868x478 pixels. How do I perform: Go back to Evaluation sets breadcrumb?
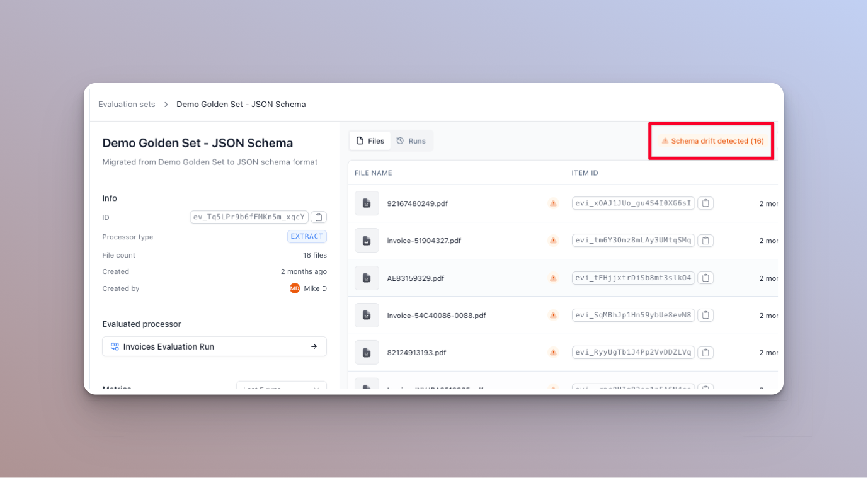pyautogui.click(x=127, y=105)
